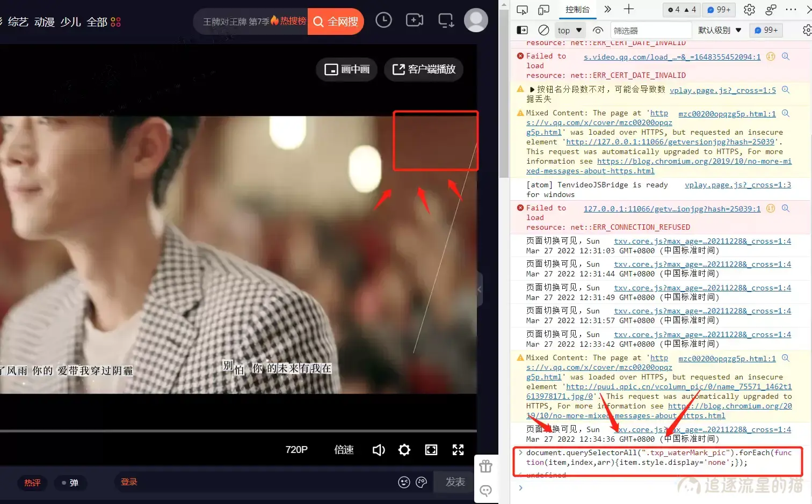
Task: Enter fullscreen mode in video player
Action: [x=458, y=450]
